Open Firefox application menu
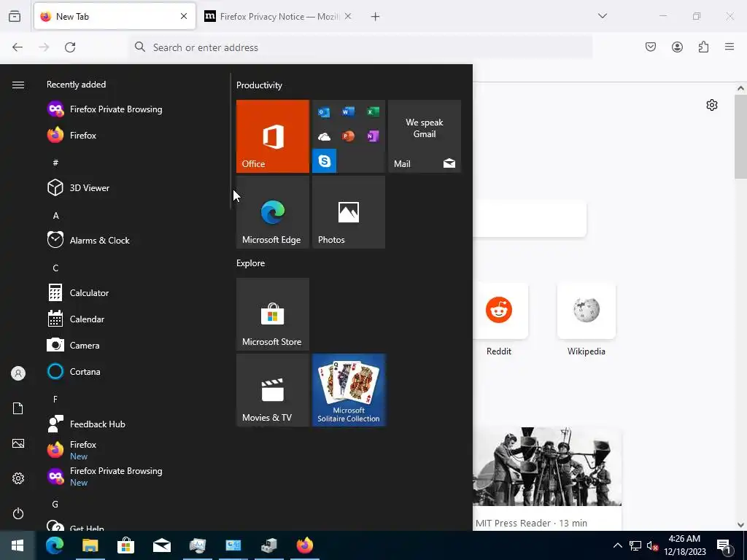Screen dimensions: 747x560 pos(729,47)
